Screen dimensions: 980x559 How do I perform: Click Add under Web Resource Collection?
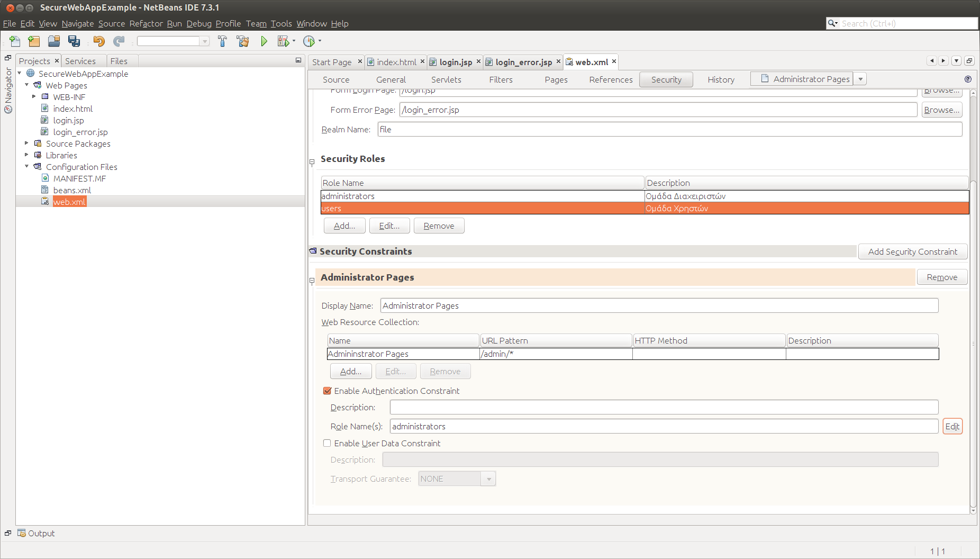pos(351,371)
